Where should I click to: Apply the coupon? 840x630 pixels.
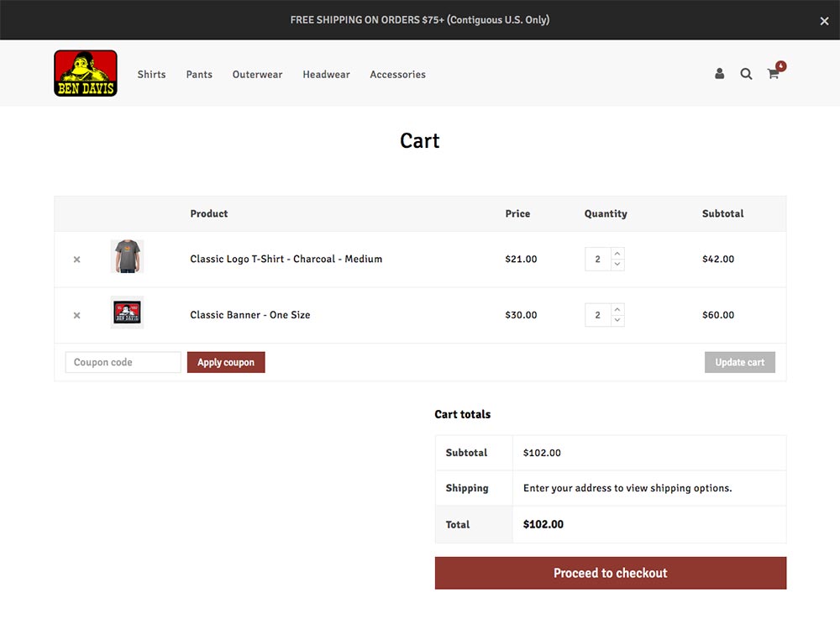tap(226, 362)
